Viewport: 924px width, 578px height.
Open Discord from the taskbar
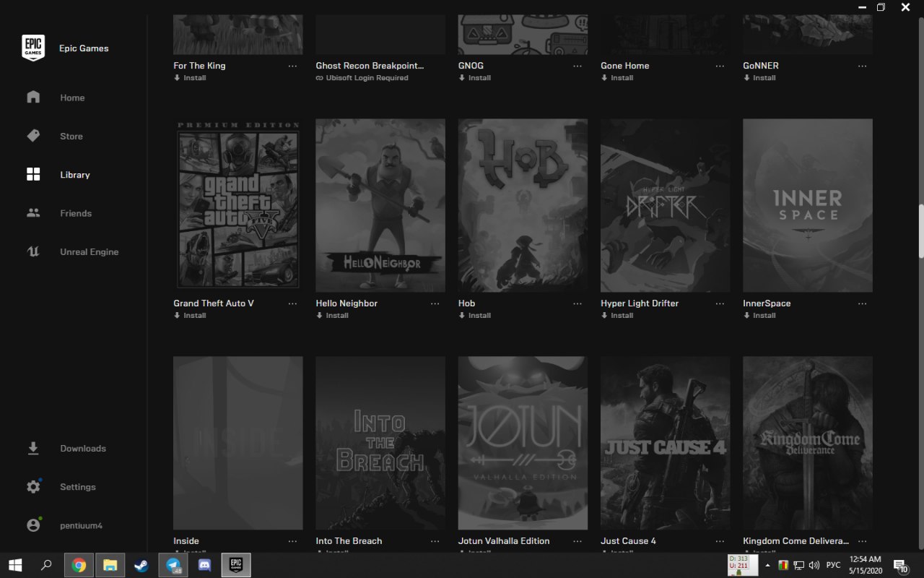(204, 565)
